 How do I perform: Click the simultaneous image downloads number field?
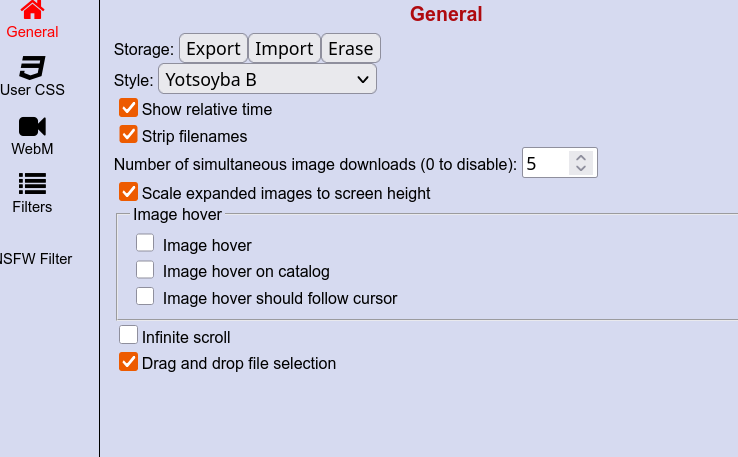click(545, 163)
